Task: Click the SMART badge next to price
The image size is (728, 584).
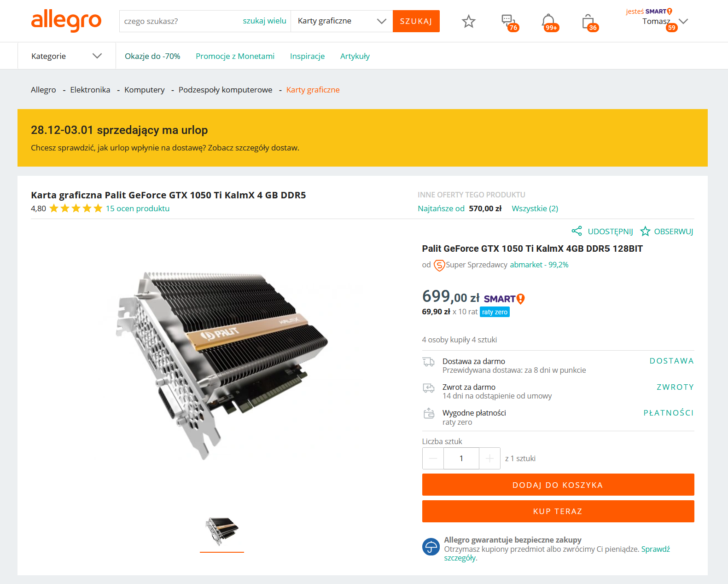Action: coord(504,299)
